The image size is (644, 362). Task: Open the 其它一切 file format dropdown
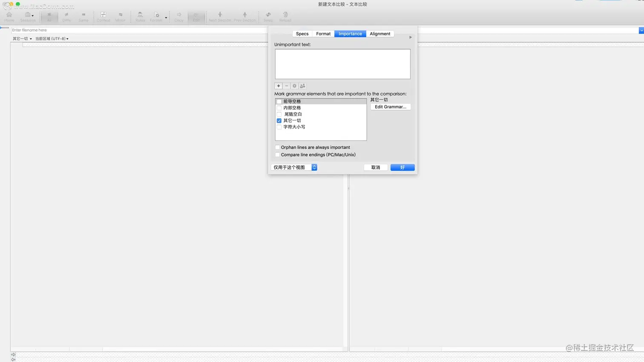click(x=22, y=39)
